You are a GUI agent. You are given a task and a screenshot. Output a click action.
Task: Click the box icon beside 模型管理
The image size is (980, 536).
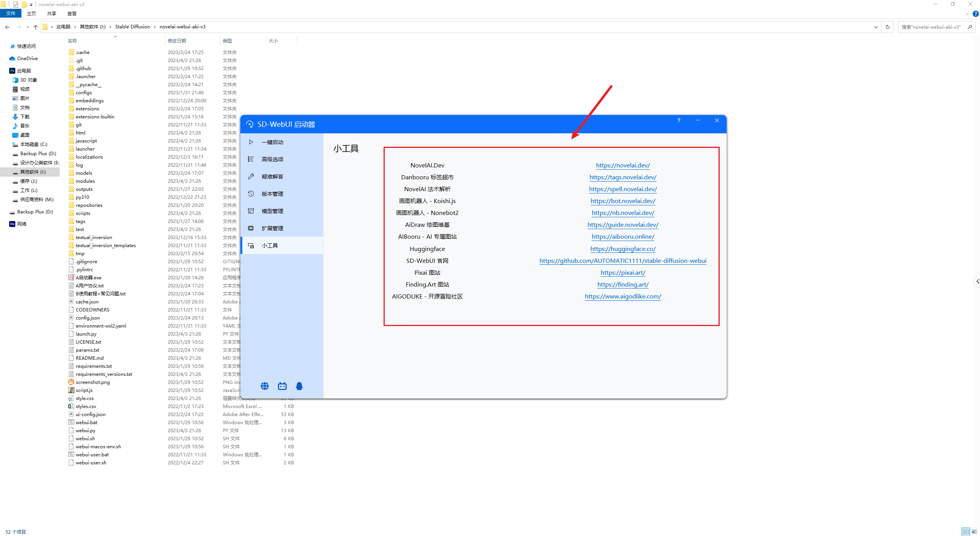pyautogui.click(x=251, y=211)
